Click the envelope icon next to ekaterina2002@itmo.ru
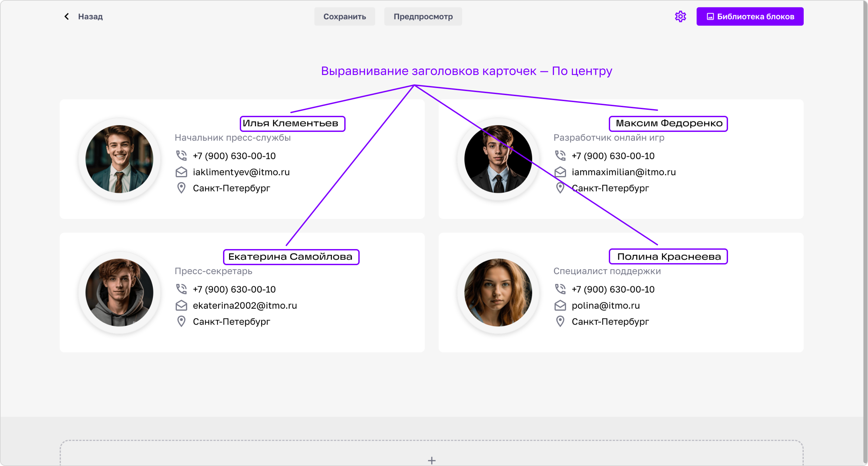 click(181, 305)
